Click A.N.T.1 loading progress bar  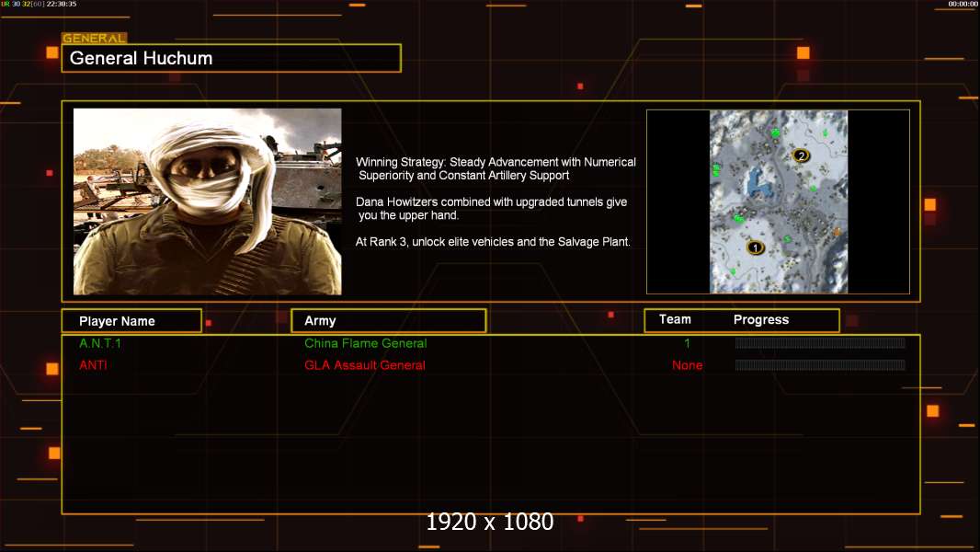pos(820,342)
